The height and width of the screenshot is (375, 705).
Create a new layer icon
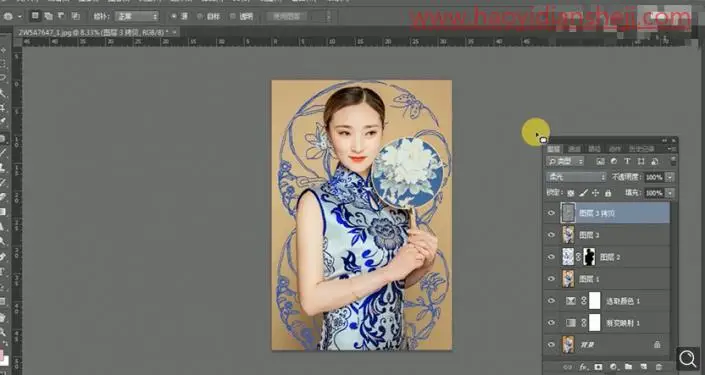(643, 367)
